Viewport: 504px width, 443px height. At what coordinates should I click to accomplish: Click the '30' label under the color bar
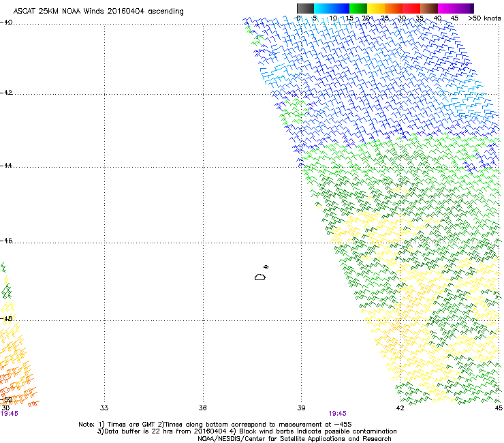(x=402, y=18)
